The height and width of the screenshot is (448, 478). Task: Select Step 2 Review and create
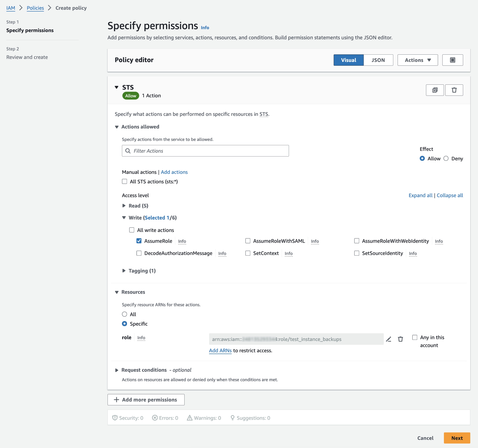pos(27,57)
